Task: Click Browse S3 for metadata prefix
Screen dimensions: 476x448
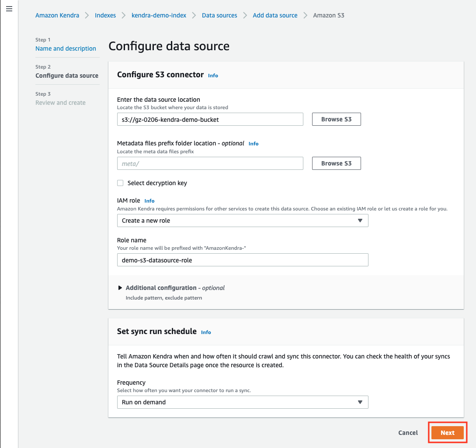Action: [x=337, y=163]
